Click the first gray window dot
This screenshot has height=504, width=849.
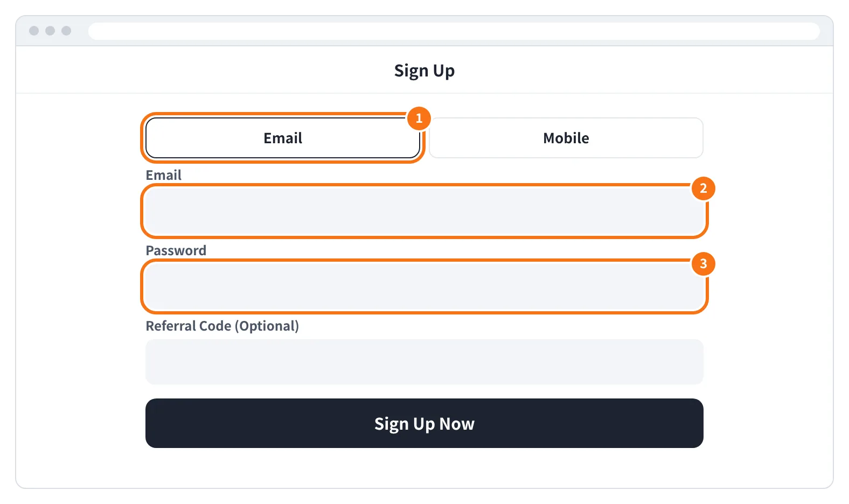(x=34, y=31)
